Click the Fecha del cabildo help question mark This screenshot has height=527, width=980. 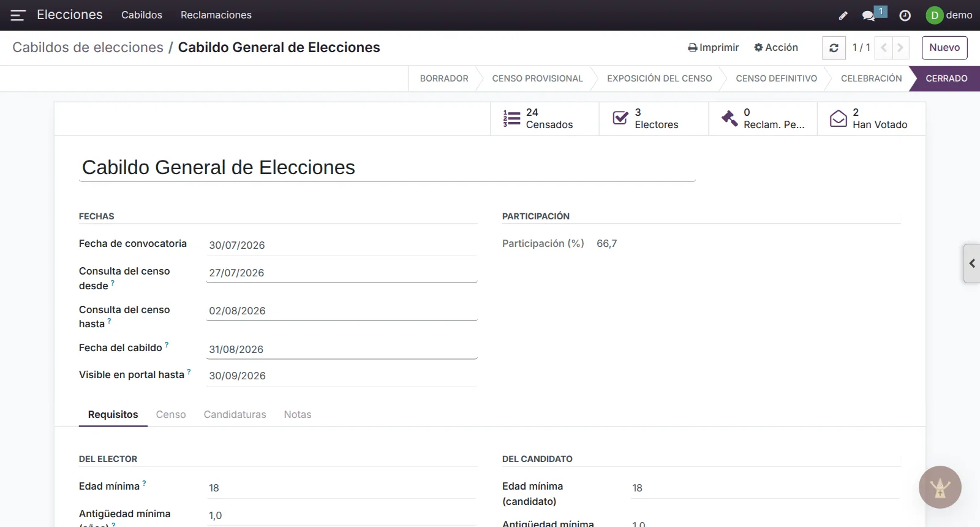(167, 345)
